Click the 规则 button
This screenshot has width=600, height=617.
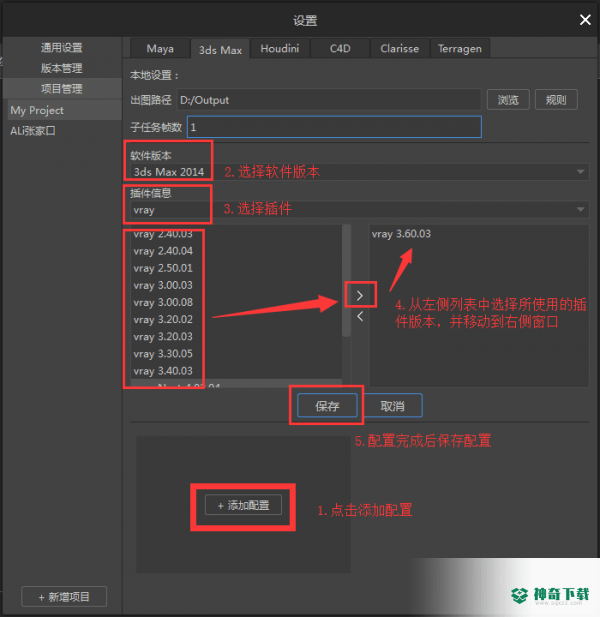coord(556,100)
